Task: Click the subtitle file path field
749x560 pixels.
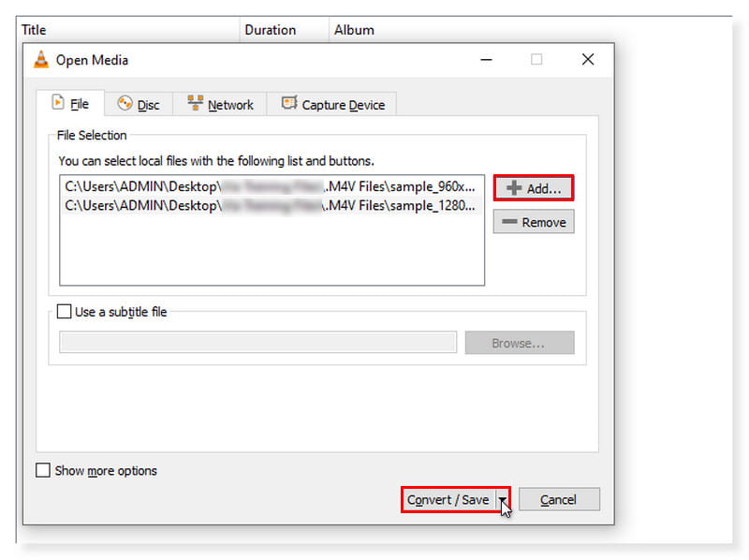Action: (257, 343)
